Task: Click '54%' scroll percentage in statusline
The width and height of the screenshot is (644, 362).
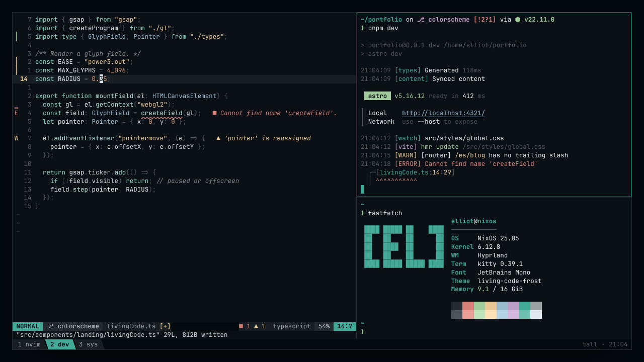Action: (324, 326)
